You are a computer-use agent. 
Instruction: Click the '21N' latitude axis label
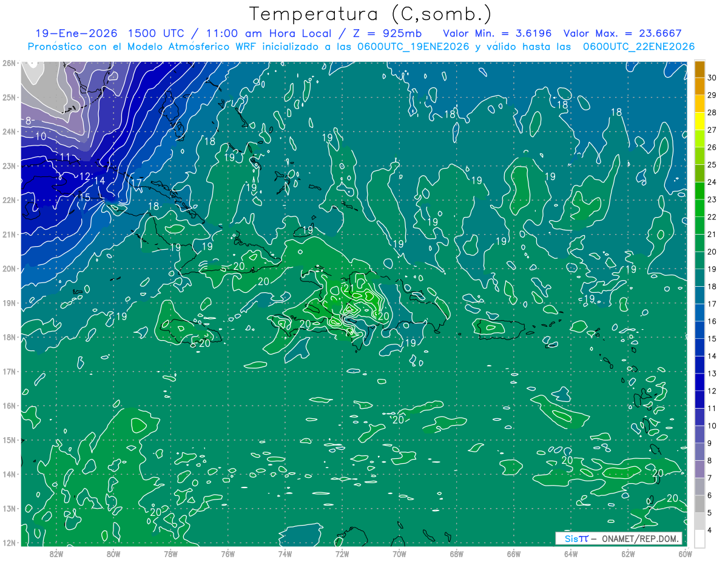(8, 234)
